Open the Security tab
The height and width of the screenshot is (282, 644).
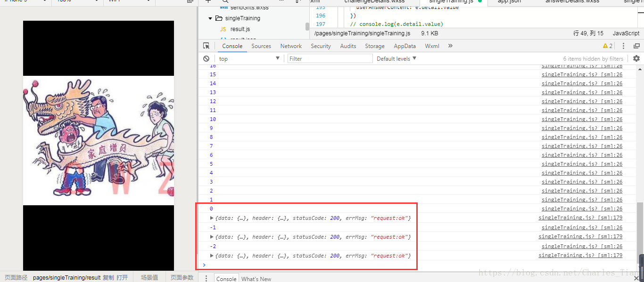[x=321, y=46]
